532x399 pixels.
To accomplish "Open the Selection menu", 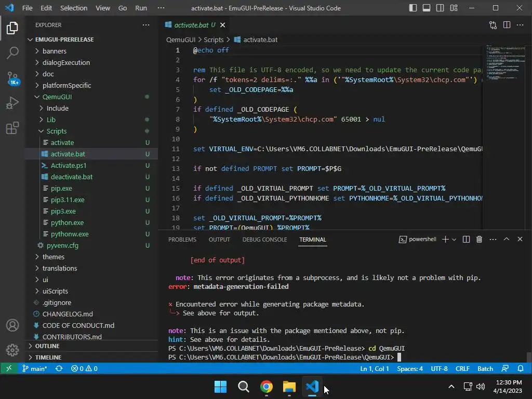I will [x=74, y=8].
